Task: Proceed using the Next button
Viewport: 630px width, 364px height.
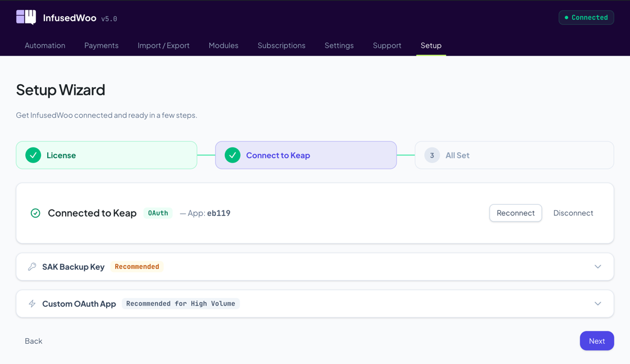Action: 596,340
